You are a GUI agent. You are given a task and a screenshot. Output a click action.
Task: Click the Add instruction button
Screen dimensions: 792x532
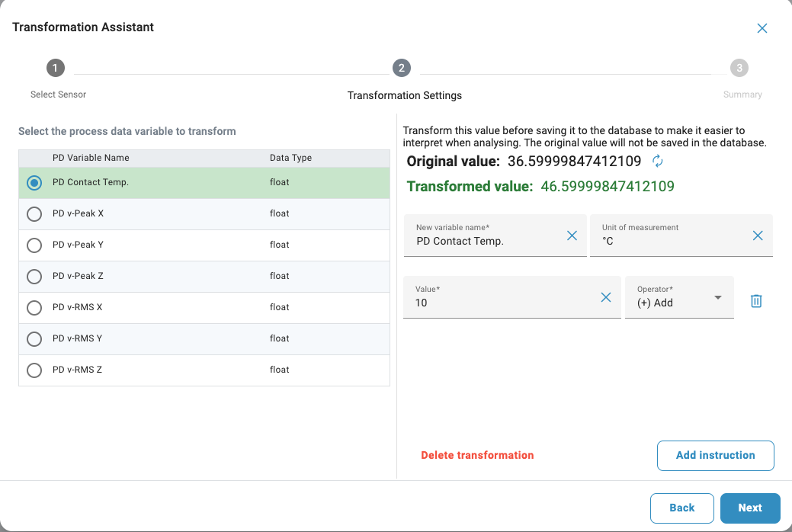[715, 456]
